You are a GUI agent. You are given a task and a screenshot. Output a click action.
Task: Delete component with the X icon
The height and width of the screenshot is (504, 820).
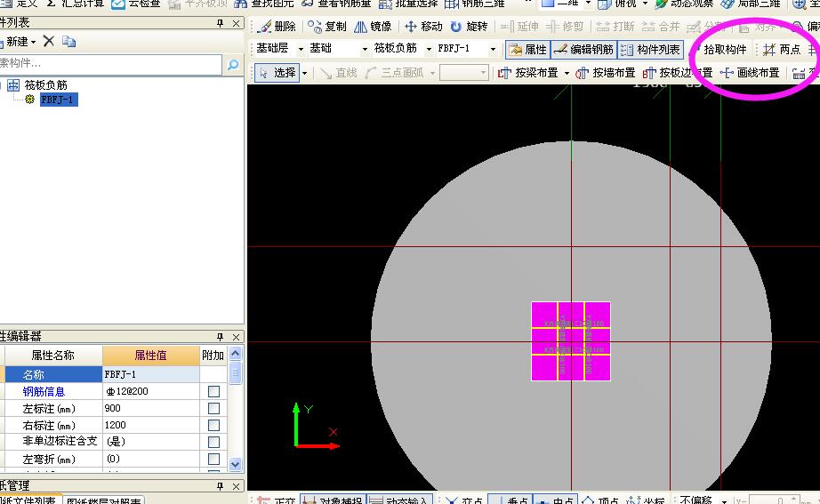[x=49, y=41]
